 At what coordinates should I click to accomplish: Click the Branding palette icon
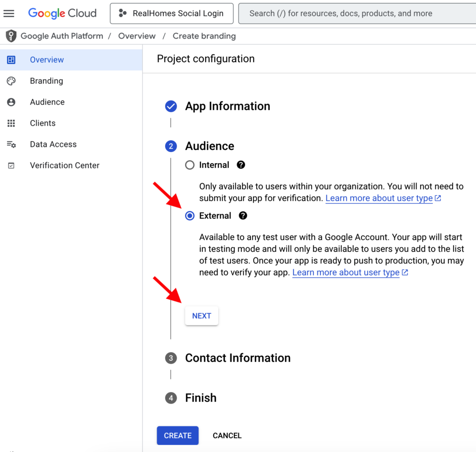pyautogui.click(x=11, y=81)
